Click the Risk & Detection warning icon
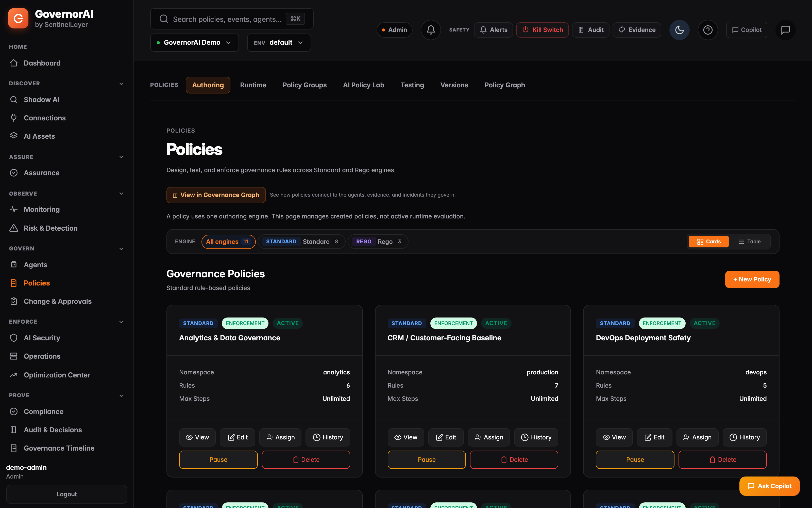812x508 pixels. [14, 228]
